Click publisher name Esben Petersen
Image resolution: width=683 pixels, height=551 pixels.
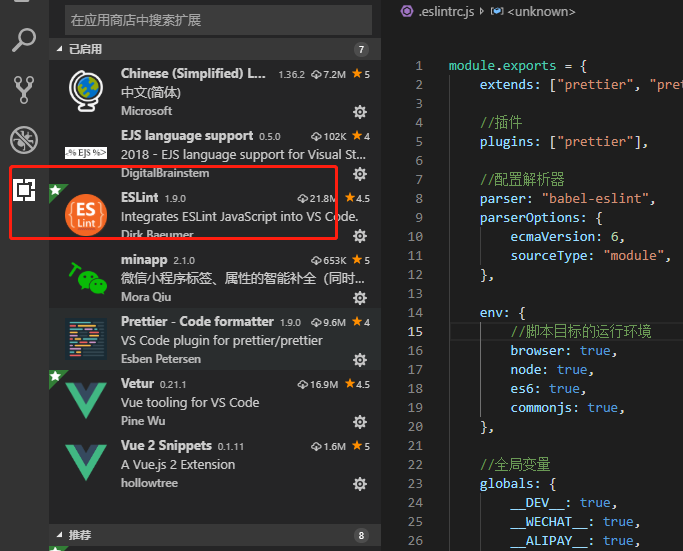tap(161, 359)
